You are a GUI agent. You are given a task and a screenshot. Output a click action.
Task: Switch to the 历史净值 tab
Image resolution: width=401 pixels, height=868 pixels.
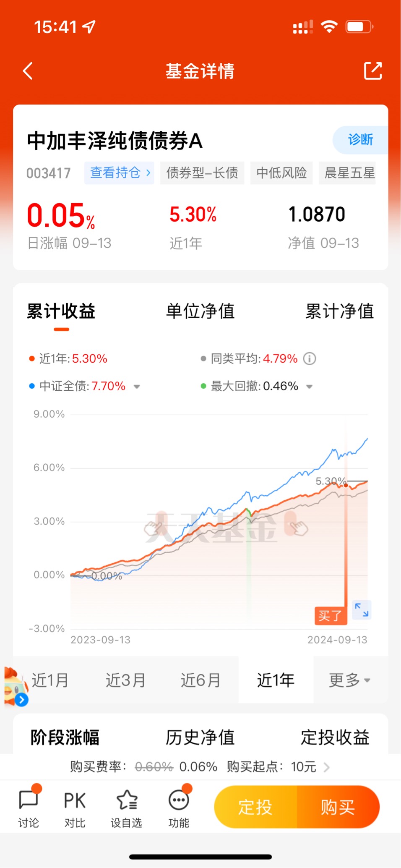200,737
